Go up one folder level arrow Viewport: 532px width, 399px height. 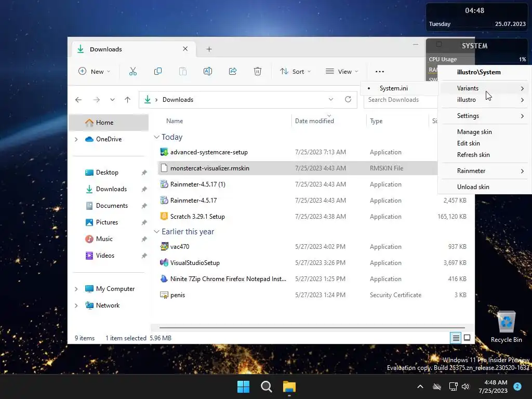[128, 100]
